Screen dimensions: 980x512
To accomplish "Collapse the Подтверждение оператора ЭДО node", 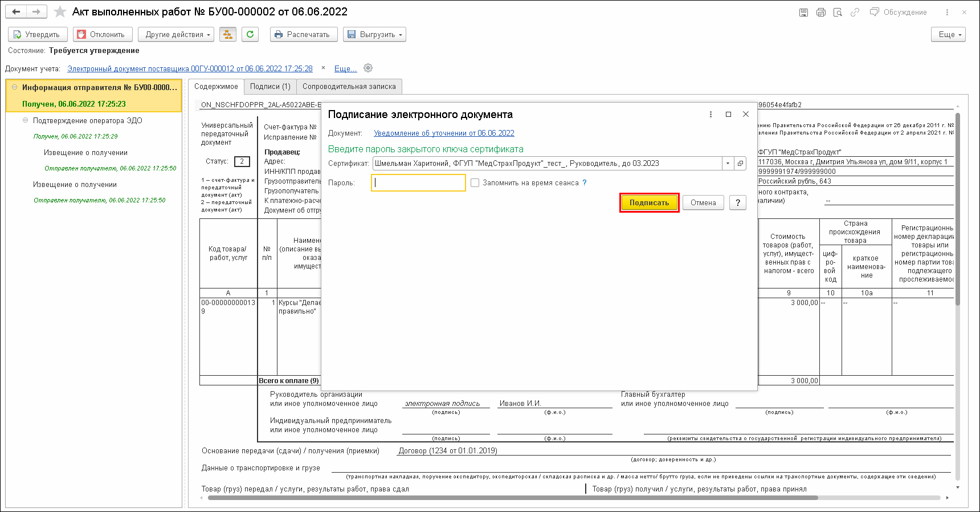I will [25, 120].
